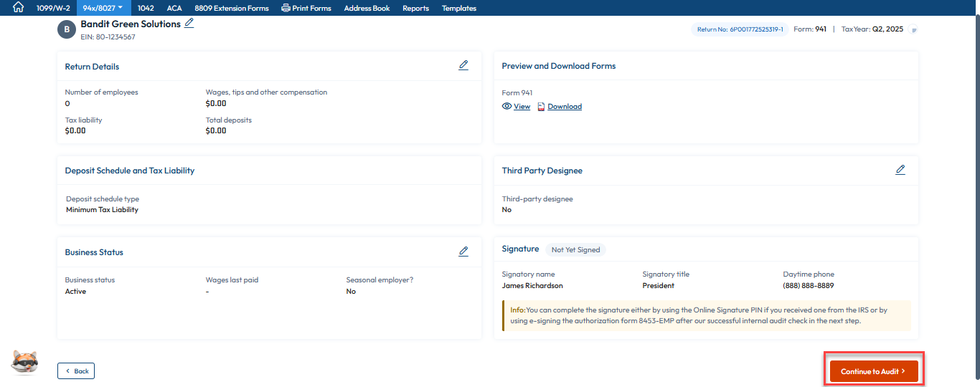
Task: Go Back to the previous step
Action: point(76,371)
